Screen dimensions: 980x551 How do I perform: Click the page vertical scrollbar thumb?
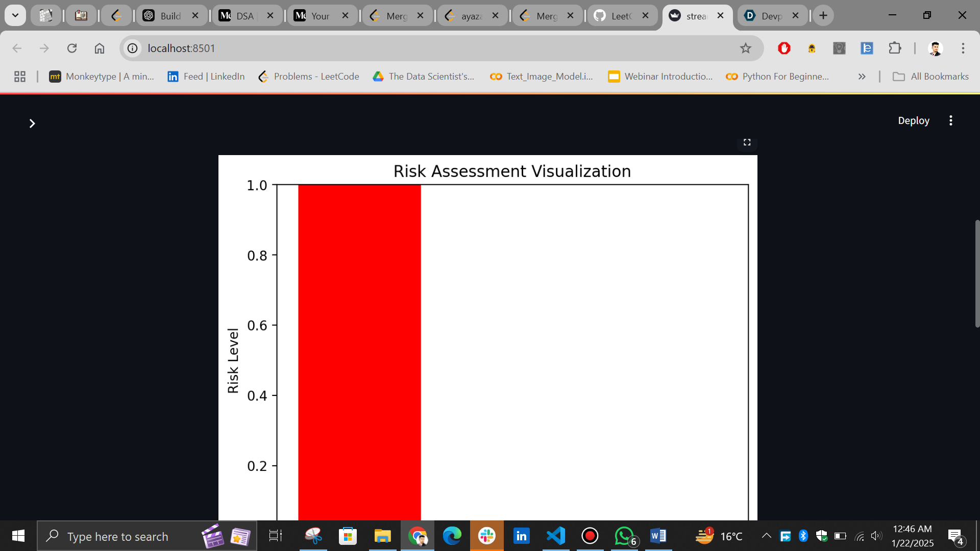point(977,273)
